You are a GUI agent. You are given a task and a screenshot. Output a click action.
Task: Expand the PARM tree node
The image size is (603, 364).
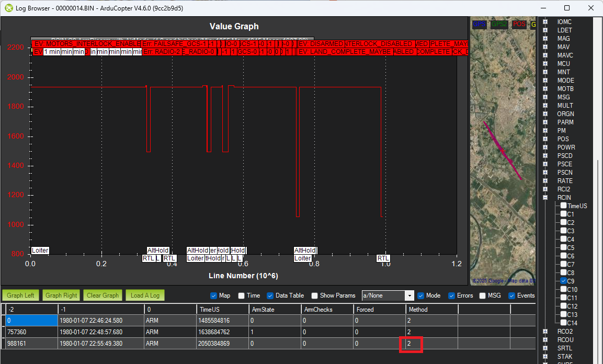tap(545, 122)
